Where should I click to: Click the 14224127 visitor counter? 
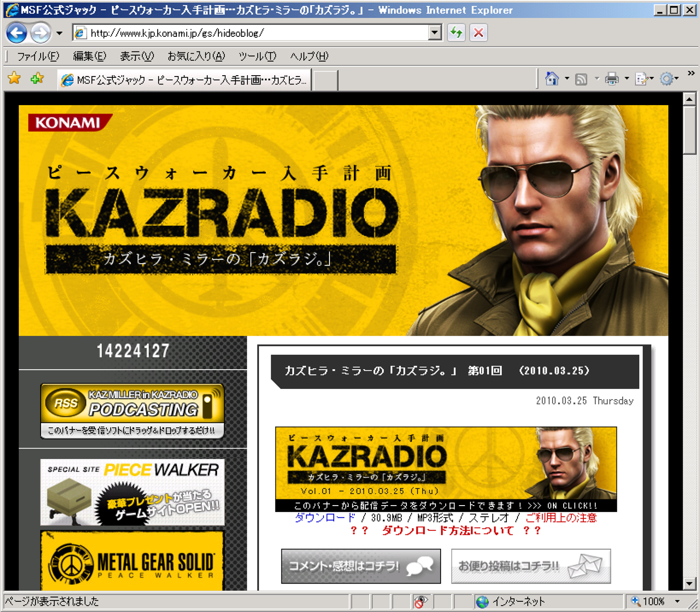click(133, 351)
